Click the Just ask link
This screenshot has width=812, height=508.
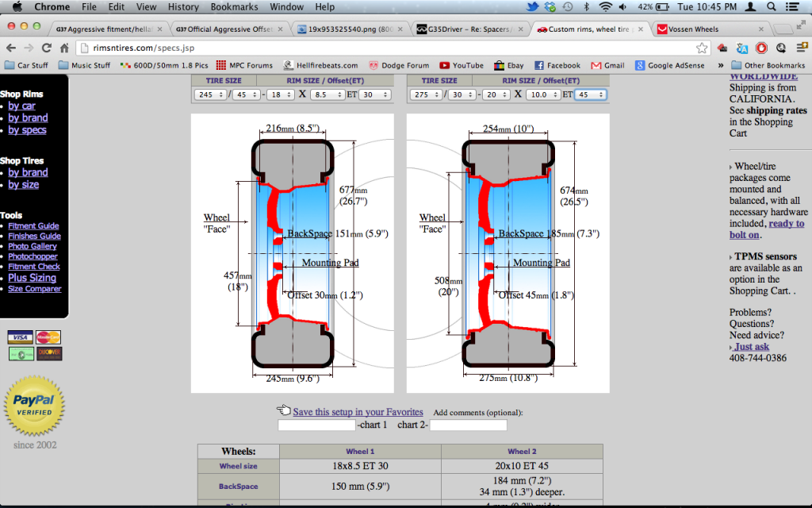[752, 347]
